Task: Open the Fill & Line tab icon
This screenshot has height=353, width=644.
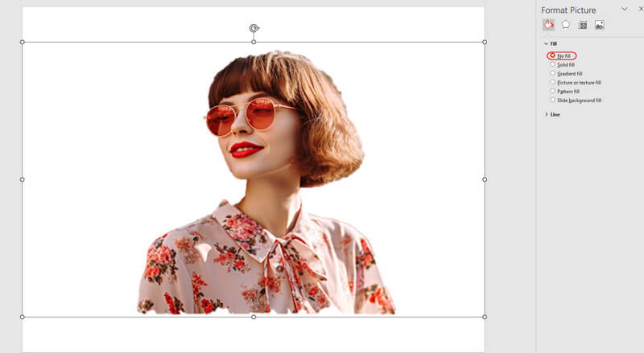Action: pyautogui.click(x=548, y=25)
